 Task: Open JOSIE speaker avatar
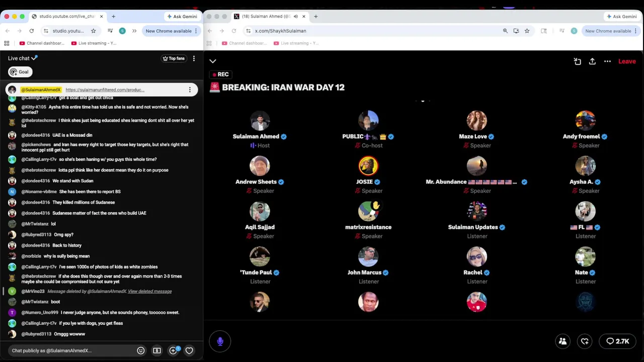[368, 166]
